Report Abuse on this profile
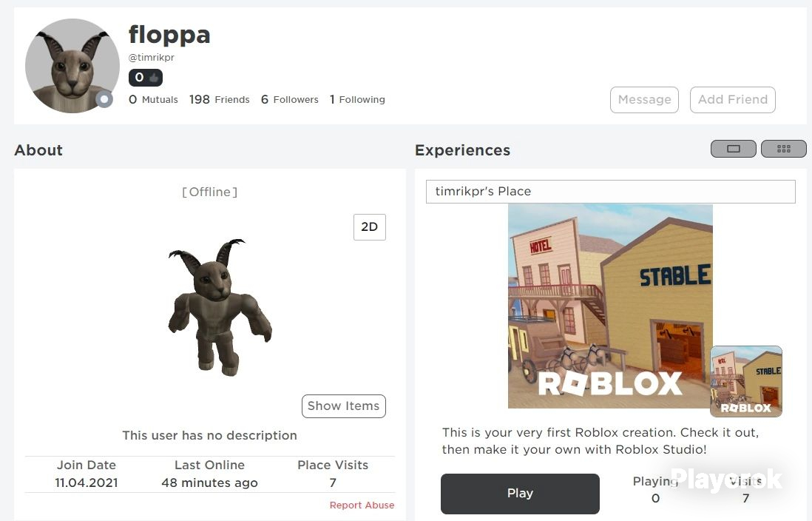The height and width of the screenshot is (521, 812). click(x=362, y=505)
